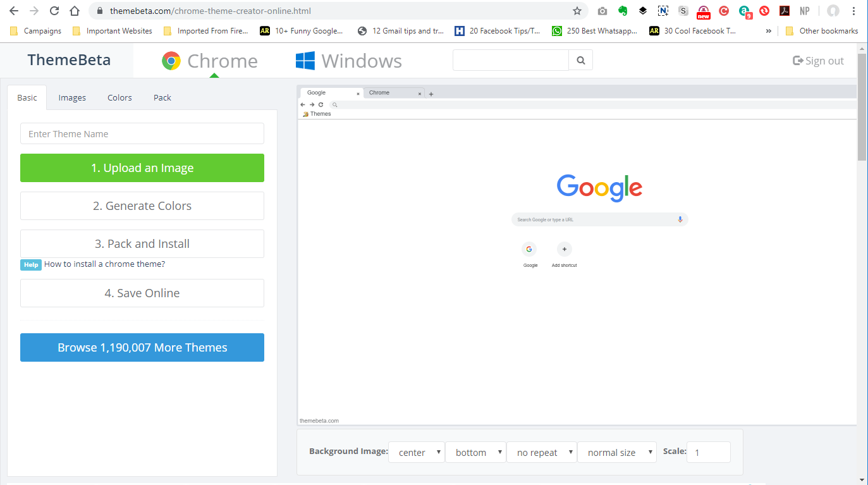
Task: Click the NP extension icon
Action: [x=805, y=11]
